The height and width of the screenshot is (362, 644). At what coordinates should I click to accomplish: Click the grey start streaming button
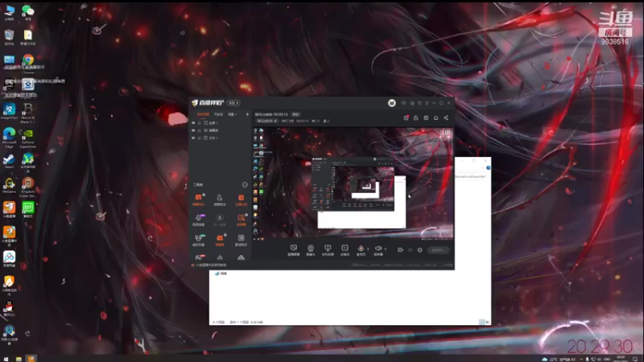coord(438,250)
